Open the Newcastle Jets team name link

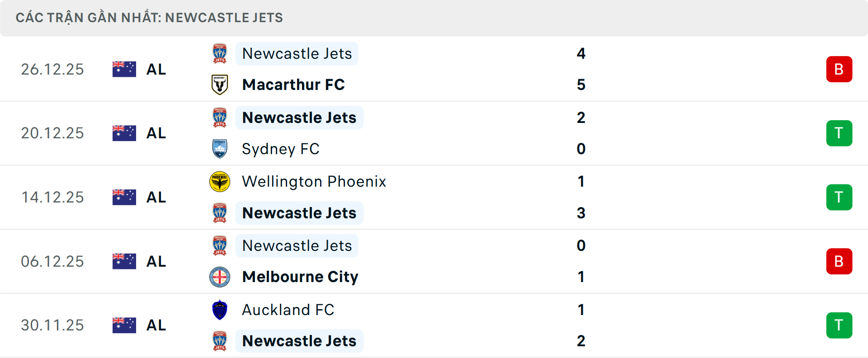point(297,53)
